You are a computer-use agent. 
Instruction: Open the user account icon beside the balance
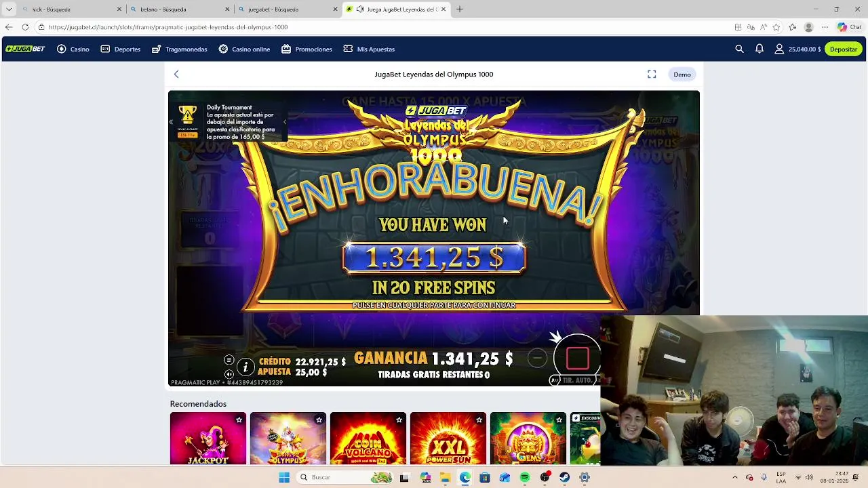point(779,49)
